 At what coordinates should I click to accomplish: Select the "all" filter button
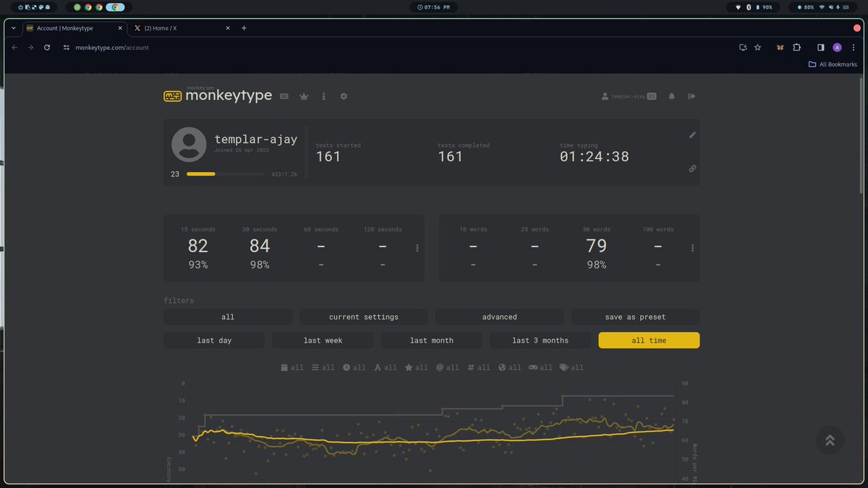[228, 317]
